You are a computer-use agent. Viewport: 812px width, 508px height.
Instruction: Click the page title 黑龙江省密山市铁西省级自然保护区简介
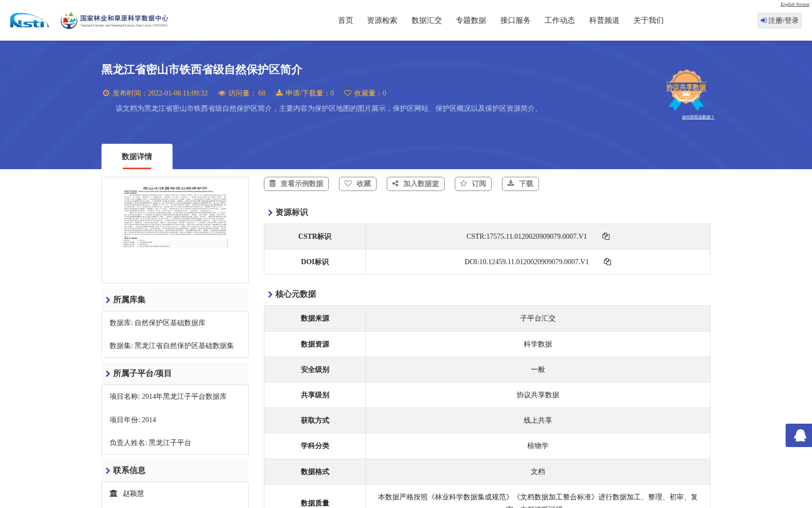pos(201,70)
